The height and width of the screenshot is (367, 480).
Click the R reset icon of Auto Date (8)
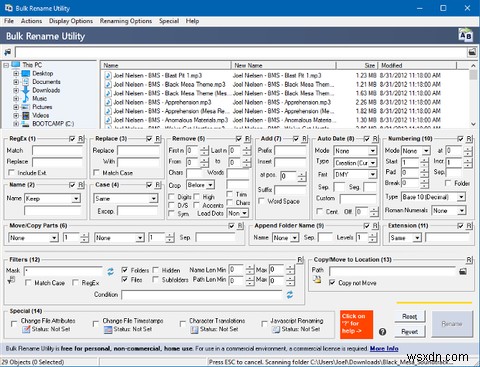pyautogui.click(x=375, y=139)
